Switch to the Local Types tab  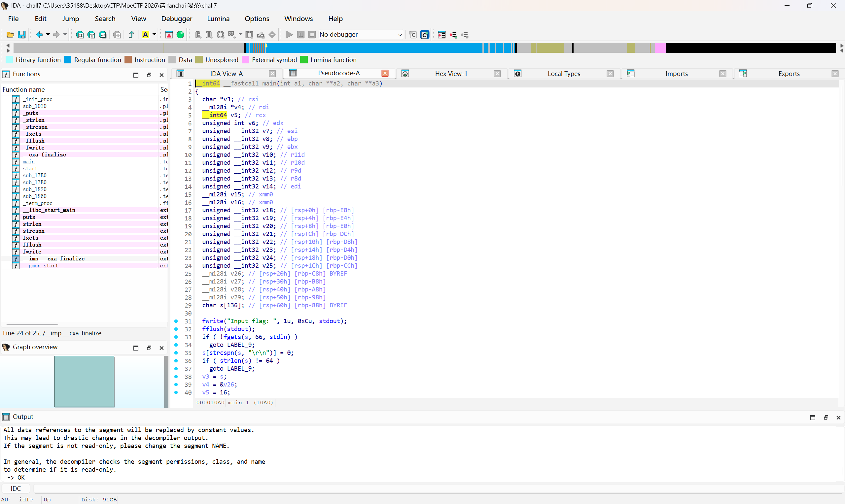pos(564,74)
